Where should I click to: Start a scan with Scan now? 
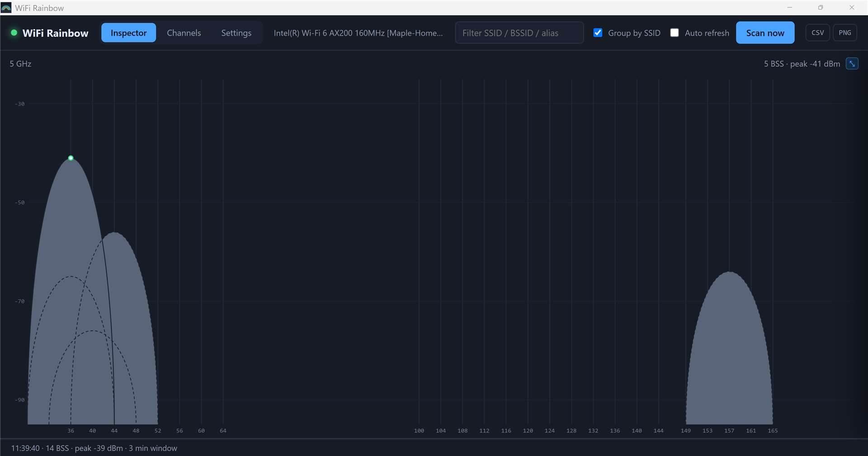tap(765, 33)
